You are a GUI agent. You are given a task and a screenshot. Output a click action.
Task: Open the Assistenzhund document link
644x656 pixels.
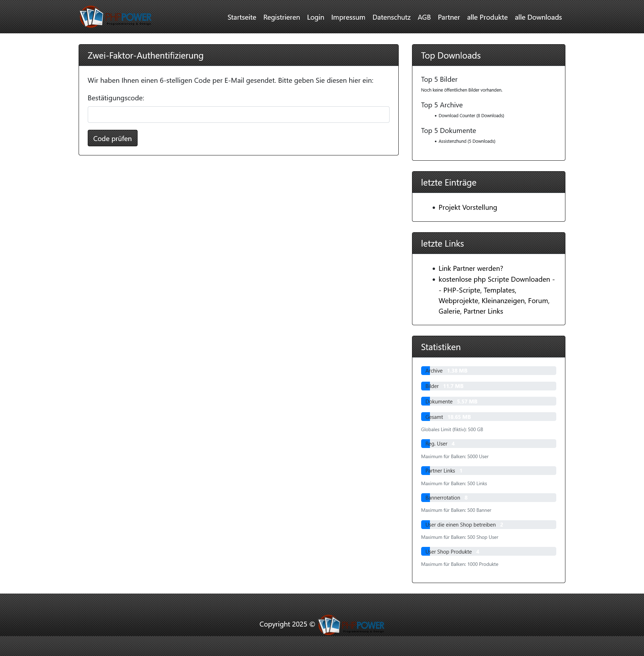click(x=466, y=141)
